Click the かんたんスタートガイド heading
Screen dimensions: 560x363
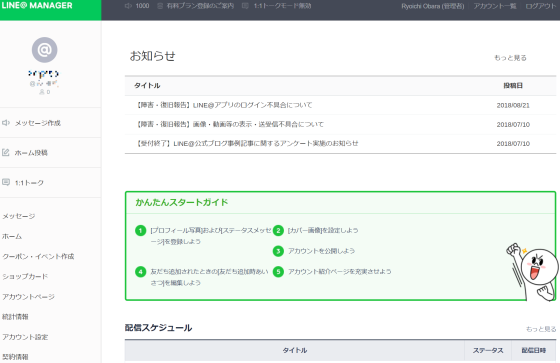pos(182,202)
